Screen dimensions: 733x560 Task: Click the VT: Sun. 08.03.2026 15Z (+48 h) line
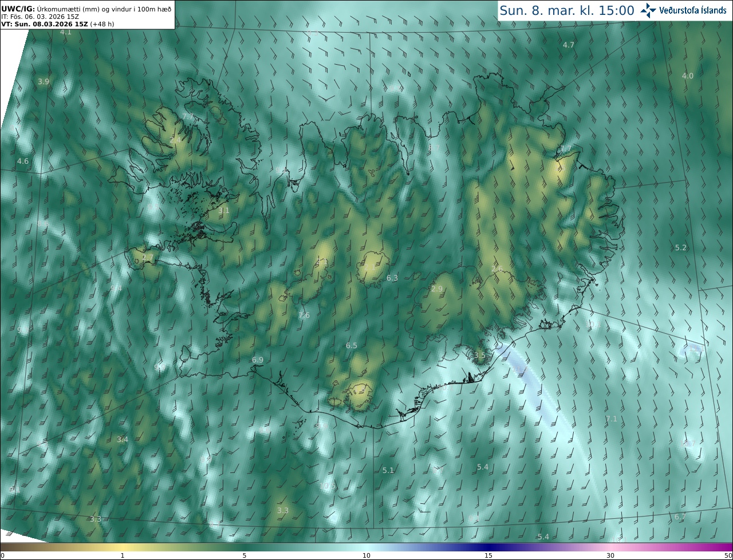pos(57,24)
